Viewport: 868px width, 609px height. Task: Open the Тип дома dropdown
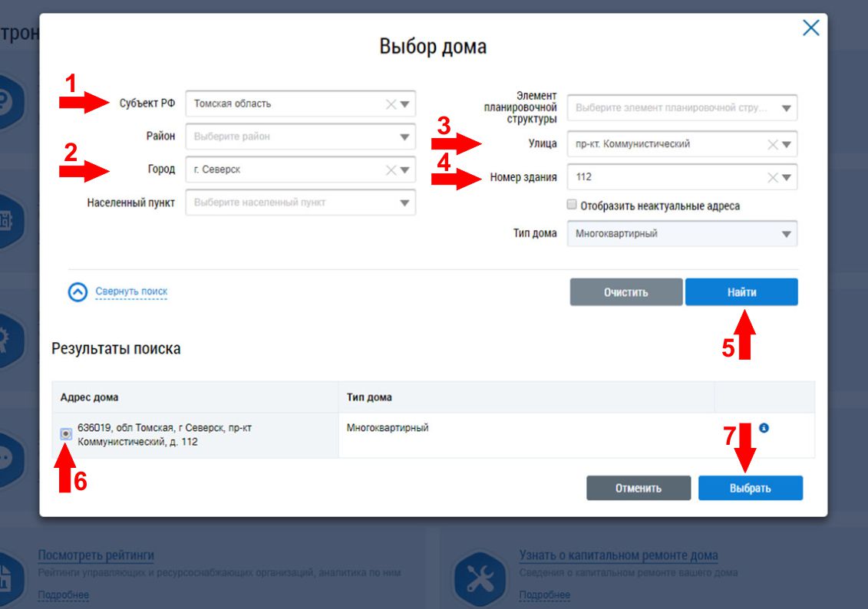682,233
